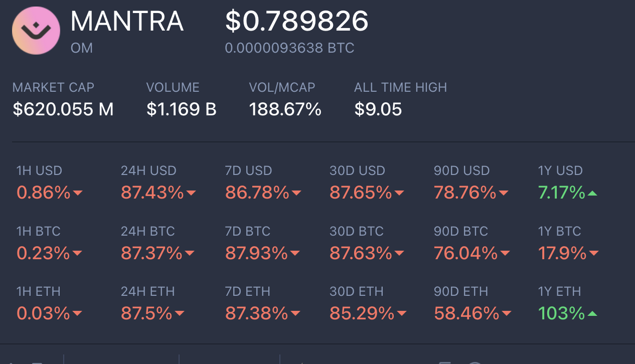Click the VOL/MCAP value 188.67%
This screenshot has height=364, width=635.
click(x=285, y=109)
